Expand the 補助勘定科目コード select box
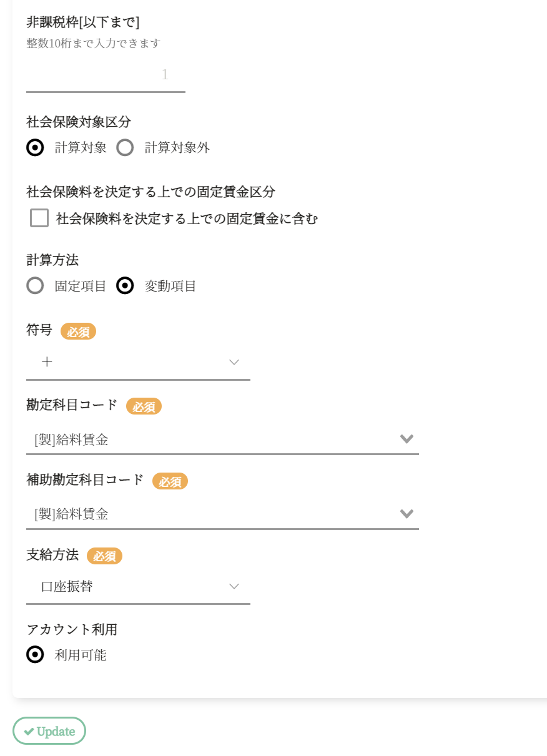 (x=212, y=514)
